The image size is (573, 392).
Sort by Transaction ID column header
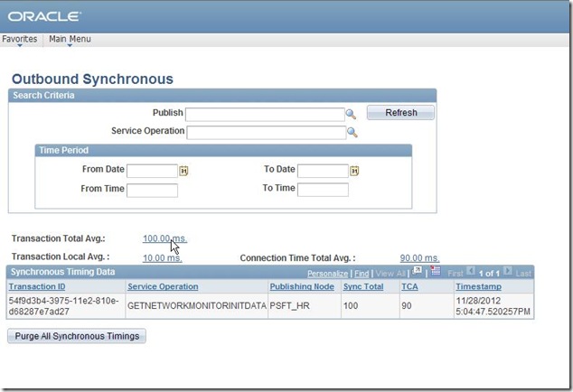coord(37,286)
